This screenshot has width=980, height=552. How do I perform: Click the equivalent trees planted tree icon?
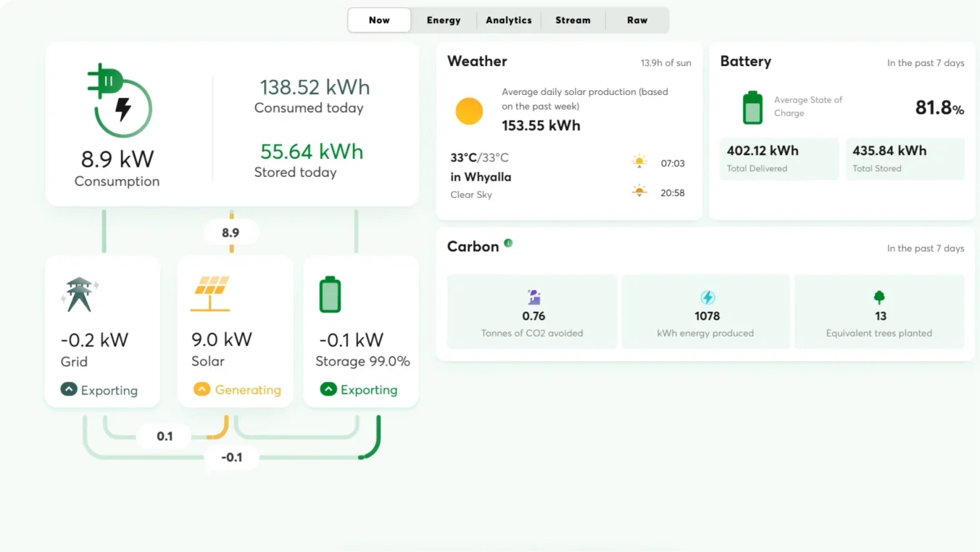click(x=879, y=297)
